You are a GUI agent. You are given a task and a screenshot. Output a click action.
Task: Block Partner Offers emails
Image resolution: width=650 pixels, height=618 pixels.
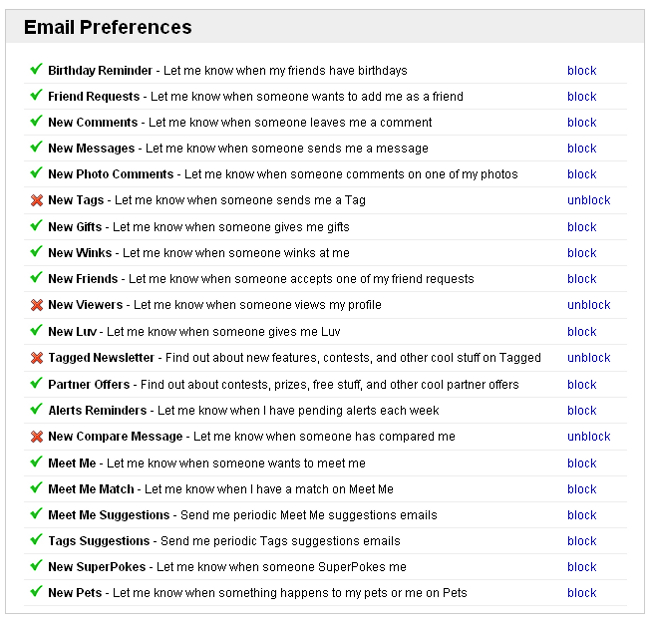pos(582,385)
